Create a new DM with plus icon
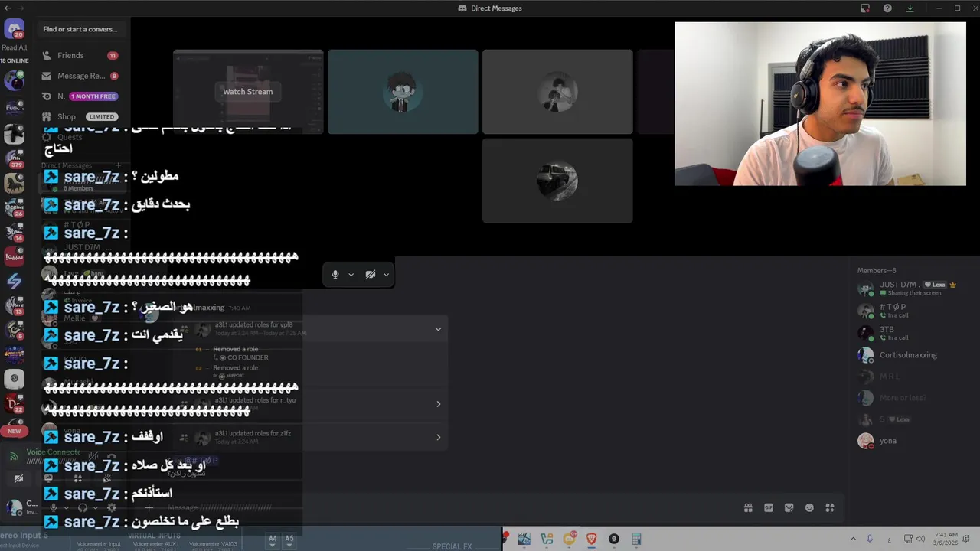The width and height of the screenshot is (980, 551). [119, 165]
